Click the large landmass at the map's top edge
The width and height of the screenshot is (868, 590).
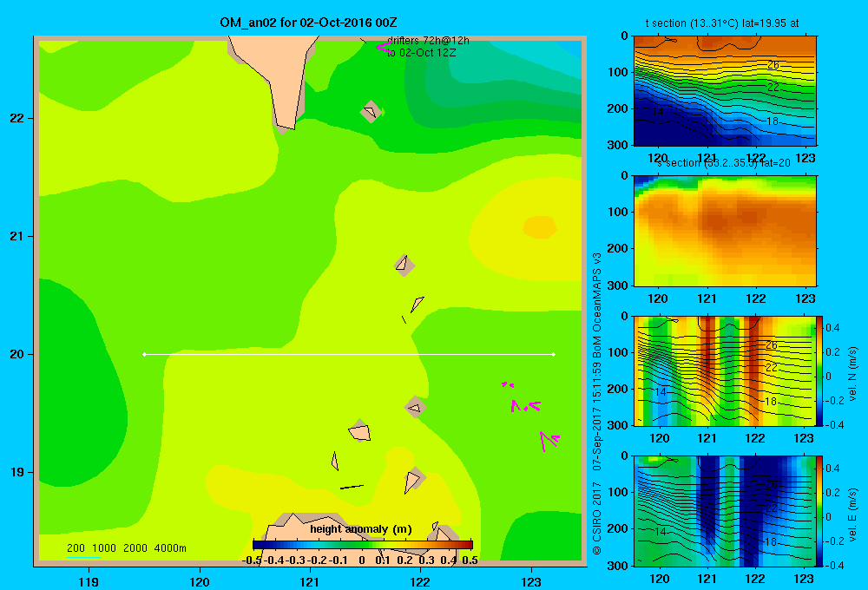pos(277,77)
